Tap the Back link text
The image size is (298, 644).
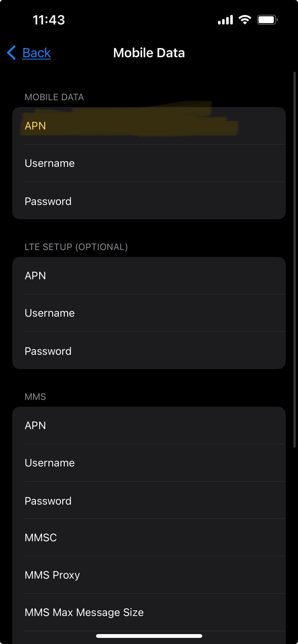[37, 53]
